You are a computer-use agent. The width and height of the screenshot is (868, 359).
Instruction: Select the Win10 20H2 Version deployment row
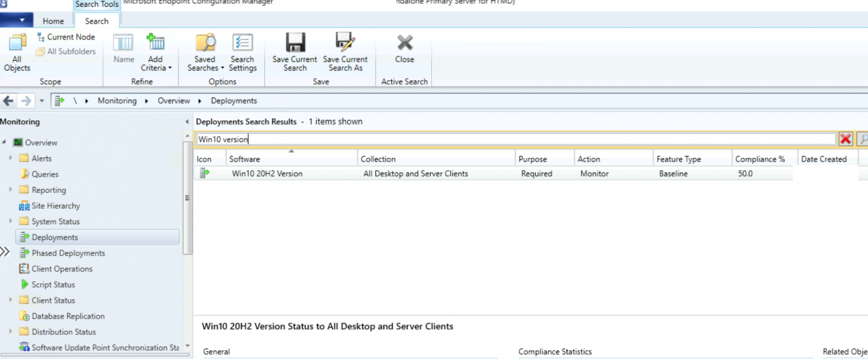pyautogui.click(x=267, y=174)
